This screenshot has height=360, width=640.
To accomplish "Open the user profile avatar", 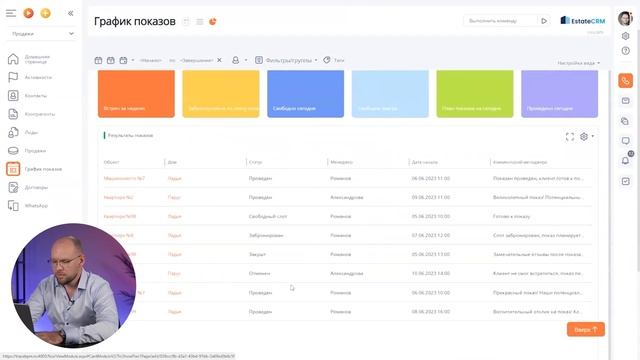I will point(625,18).
